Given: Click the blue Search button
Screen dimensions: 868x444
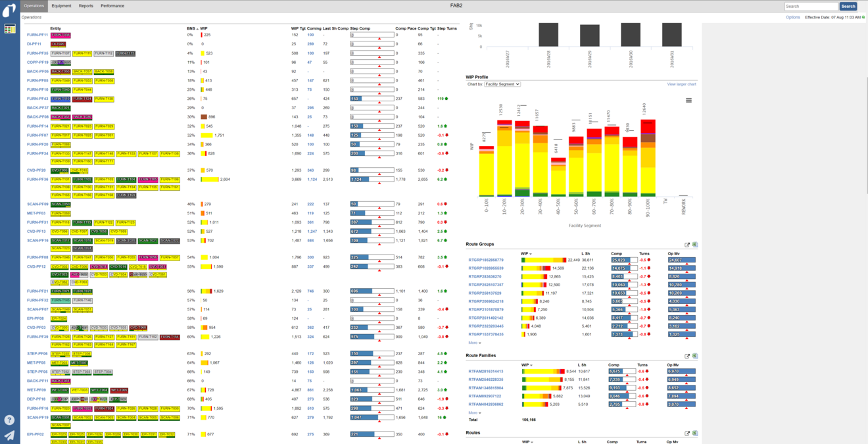Looking at the screenshot, I should [x=847, y=5].
